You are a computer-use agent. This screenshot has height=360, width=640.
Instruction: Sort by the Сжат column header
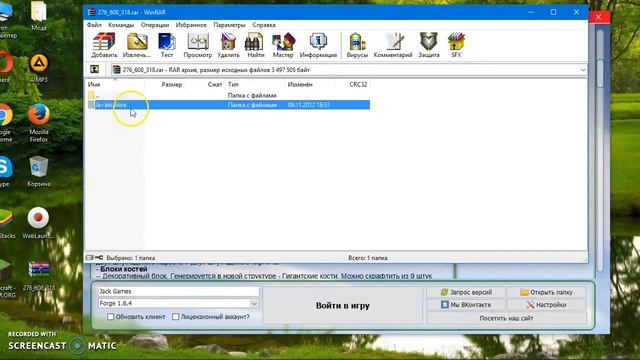point(204,84)
